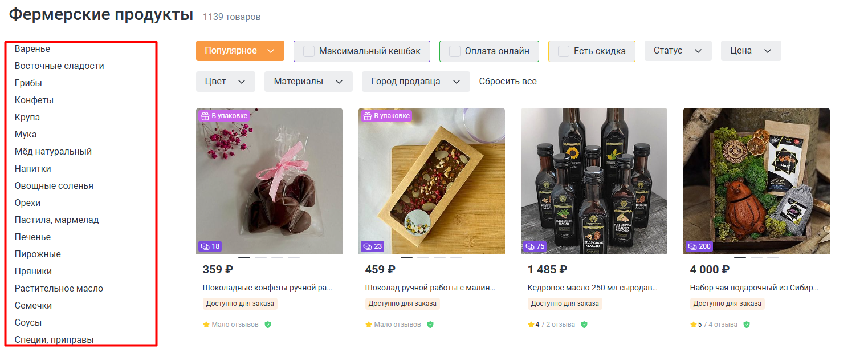Go to the "Восточные сладости" category
This screenshot has height=348, width=868.
(x=59, y=66)
